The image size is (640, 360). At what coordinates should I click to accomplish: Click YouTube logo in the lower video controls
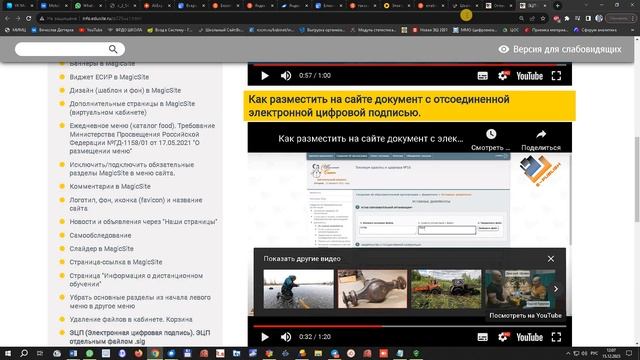click(529, 337)
